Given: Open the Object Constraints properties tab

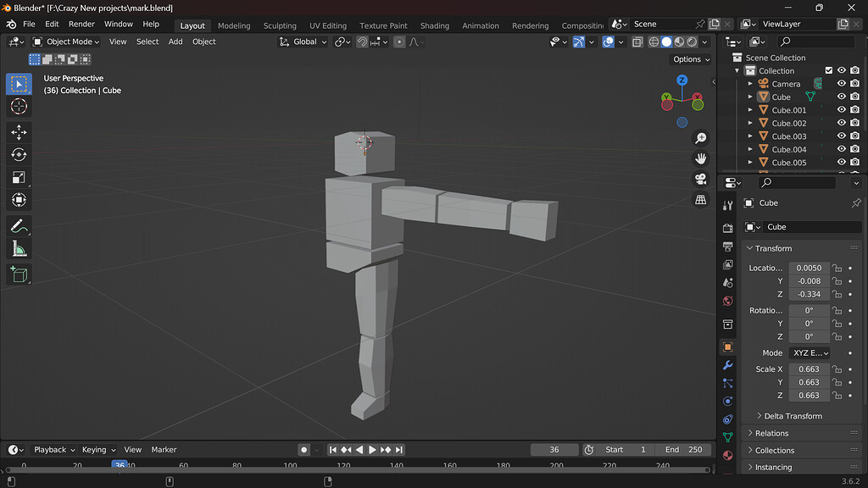Looking at the screenshot, I should point(728,419).
